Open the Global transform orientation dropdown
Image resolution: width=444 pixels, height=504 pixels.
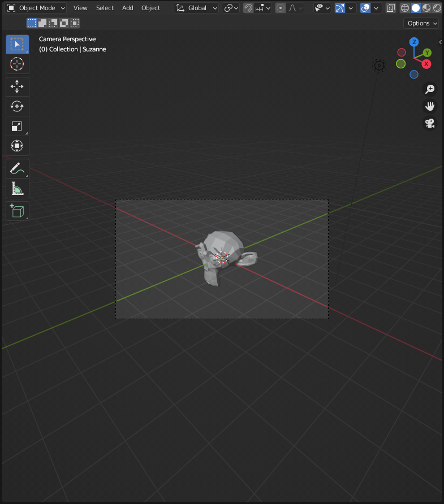pos(196,8)
